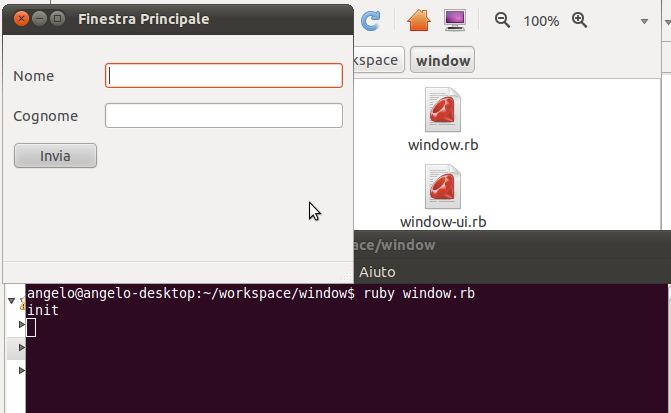
Task: Select the window-ui.rb Ruby file icon
Action: (x=442, y=187)
